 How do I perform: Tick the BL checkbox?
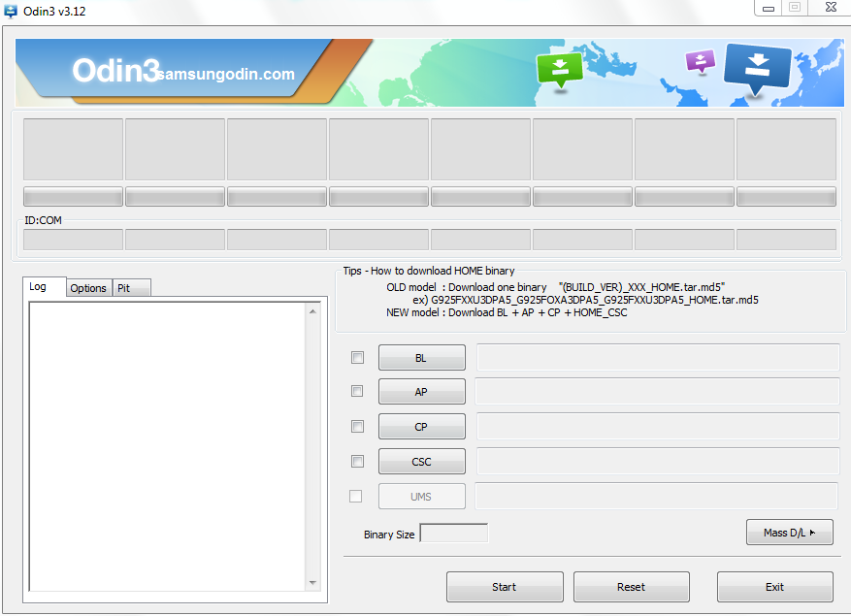pyautogui.click(x=357, y=357)
